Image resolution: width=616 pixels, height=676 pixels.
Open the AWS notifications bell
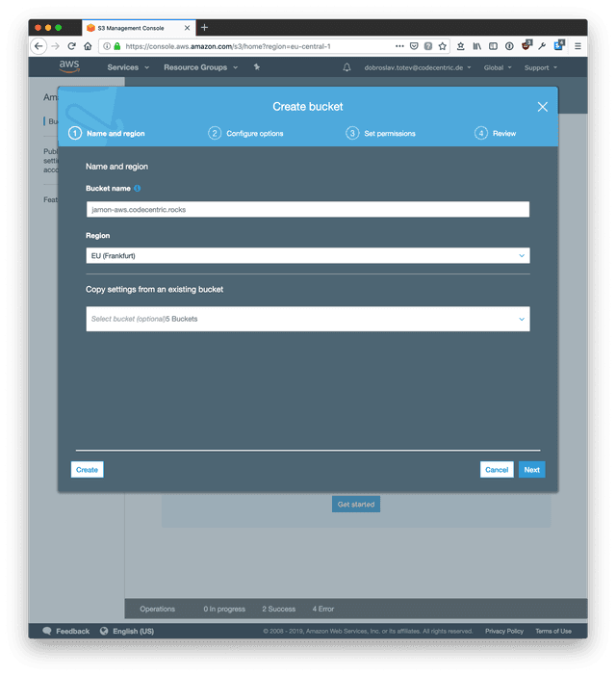[346, 67]
